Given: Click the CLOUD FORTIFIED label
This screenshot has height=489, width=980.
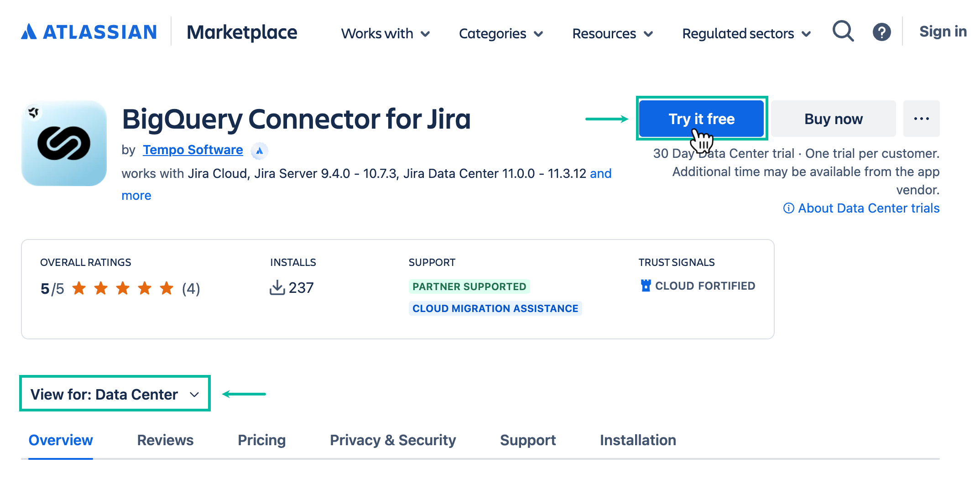Looking at the screenshot, I should point(705,286).
